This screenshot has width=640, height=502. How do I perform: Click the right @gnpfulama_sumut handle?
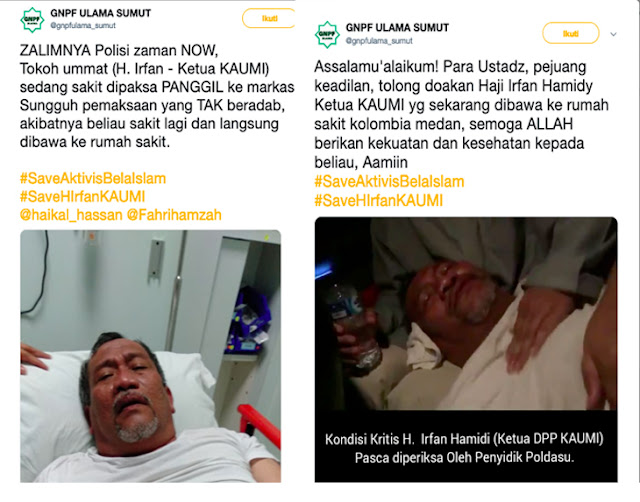pyautogui.click(x=379, y=41)
